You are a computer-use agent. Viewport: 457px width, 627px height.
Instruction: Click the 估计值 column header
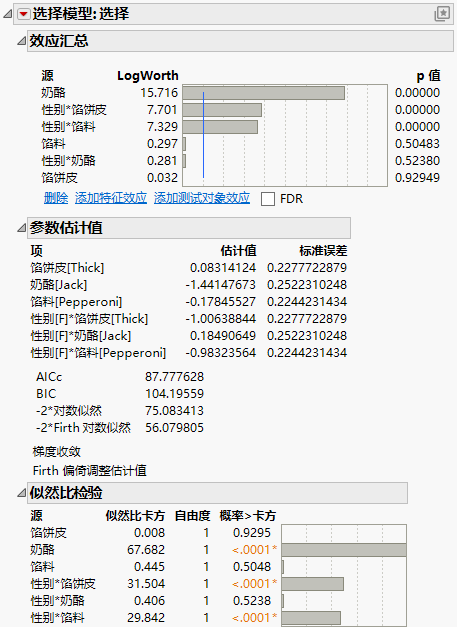click(238, 251)
